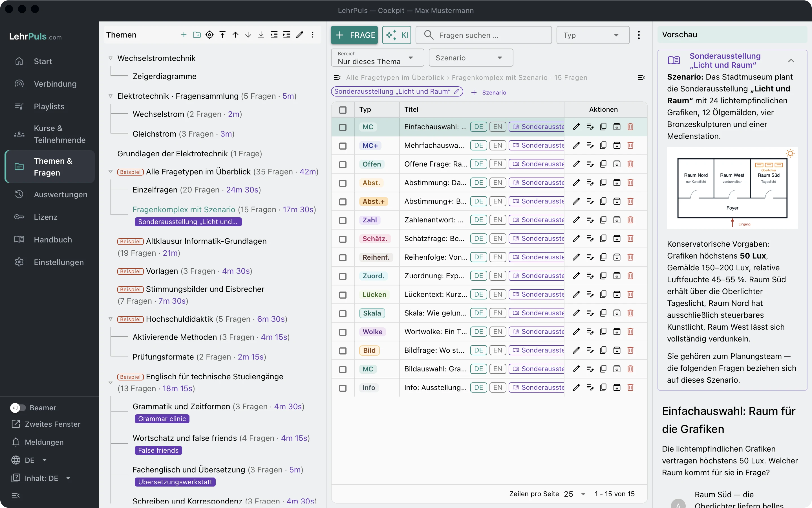
Task: Collapse the sidebar with the bottom-left menu icon
Action: pyautogui.click(x=16, y=496)
